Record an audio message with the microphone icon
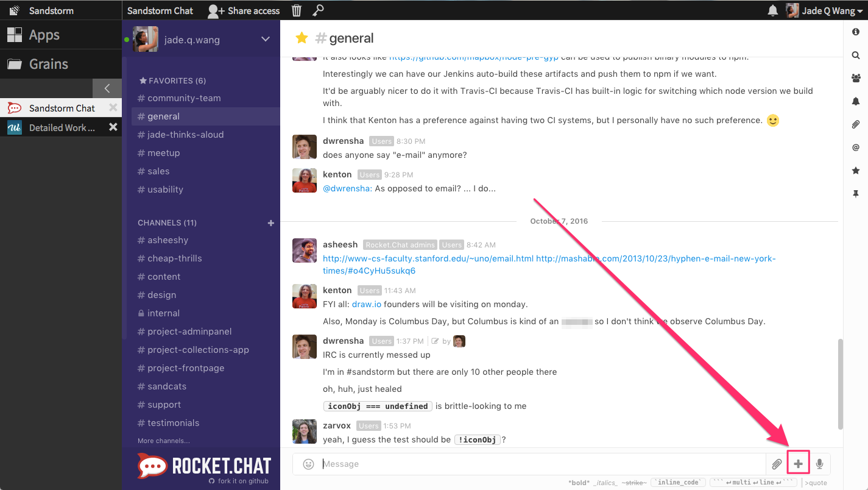The height and width of the screenshot is (490, 868). [819, 464]
